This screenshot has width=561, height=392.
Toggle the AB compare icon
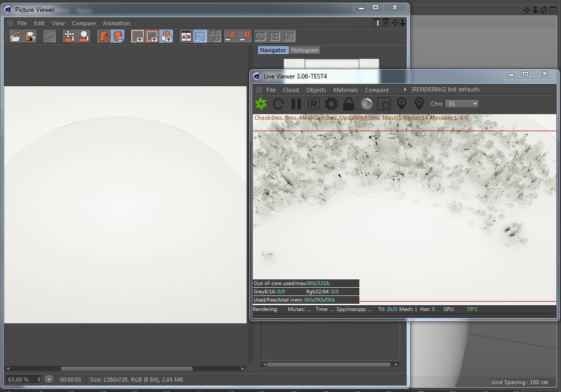click(x=186, y=36)
